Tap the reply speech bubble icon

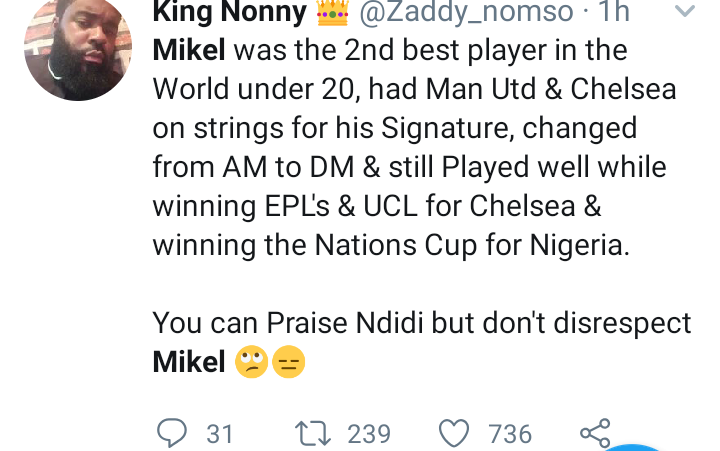(172, 433)
